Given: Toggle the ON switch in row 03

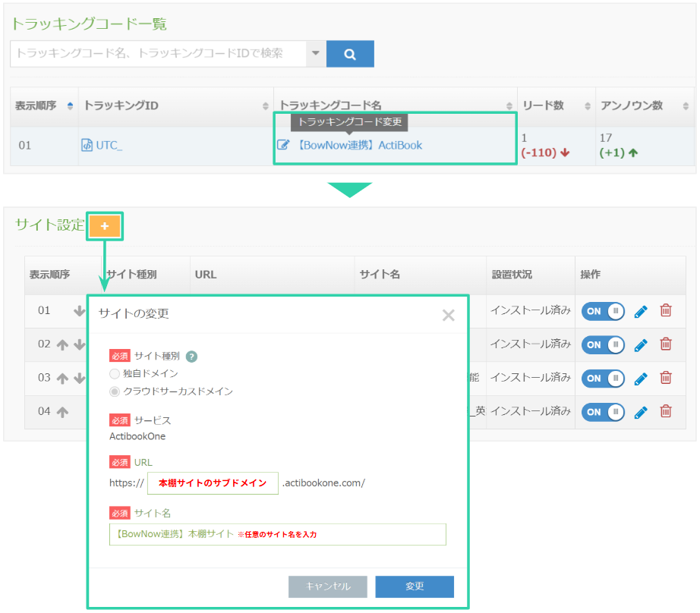Looking at the screenshot, I should 603,378.
